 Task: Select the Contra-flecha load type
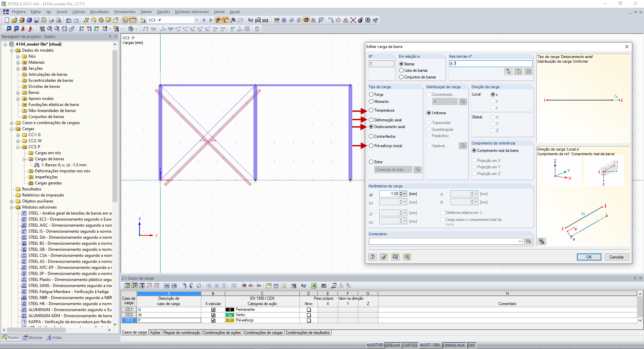[371, 136]
